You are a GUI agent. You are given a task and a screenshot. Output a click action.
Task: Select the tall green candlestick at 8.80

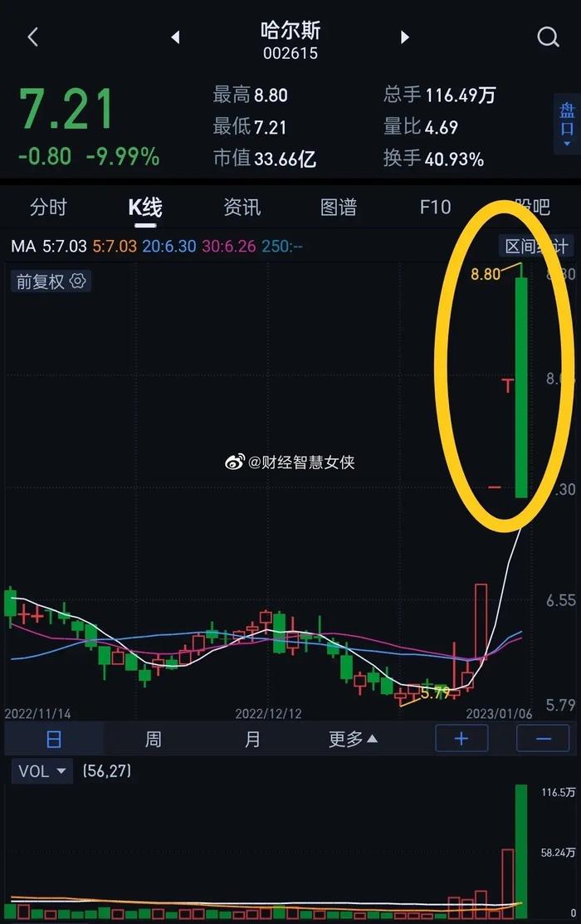[x=521, y=387]
